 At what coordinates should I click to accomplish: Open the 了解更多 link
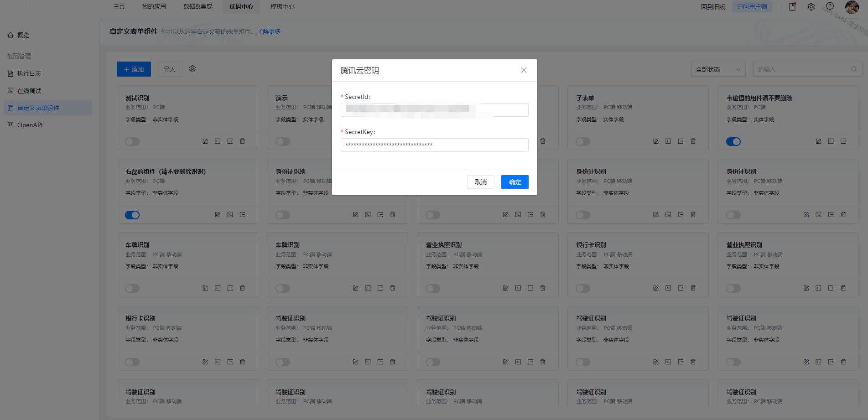point(269,31)
